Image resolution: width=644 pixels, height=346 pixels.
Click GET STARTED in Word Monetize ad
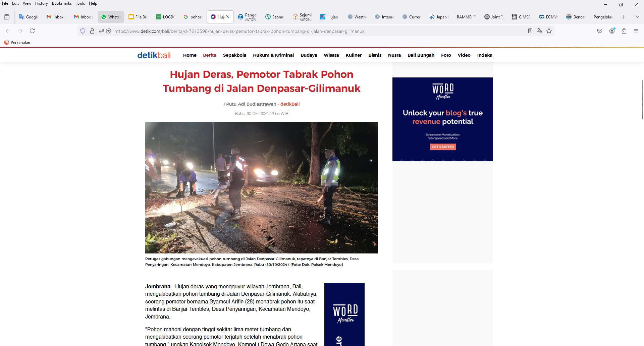coord(443,147)
